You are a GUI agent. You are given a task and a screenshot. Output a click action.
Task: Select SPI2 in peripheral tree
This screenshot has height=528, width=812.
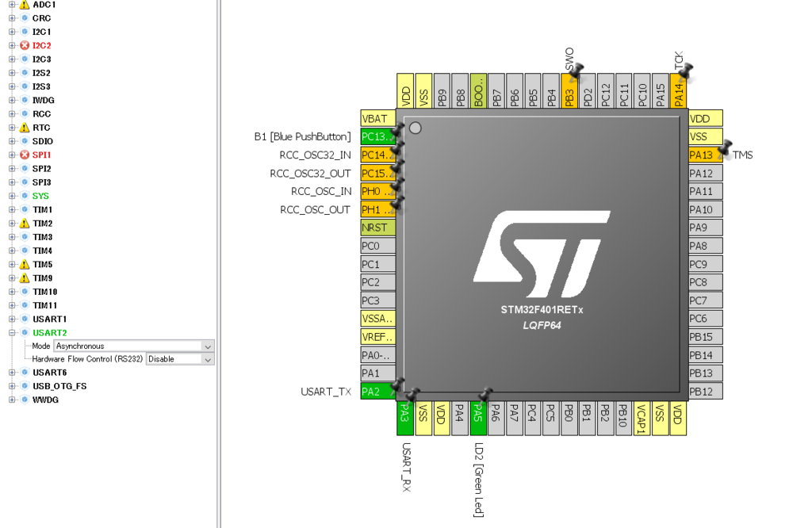click(x=41, y=169)
